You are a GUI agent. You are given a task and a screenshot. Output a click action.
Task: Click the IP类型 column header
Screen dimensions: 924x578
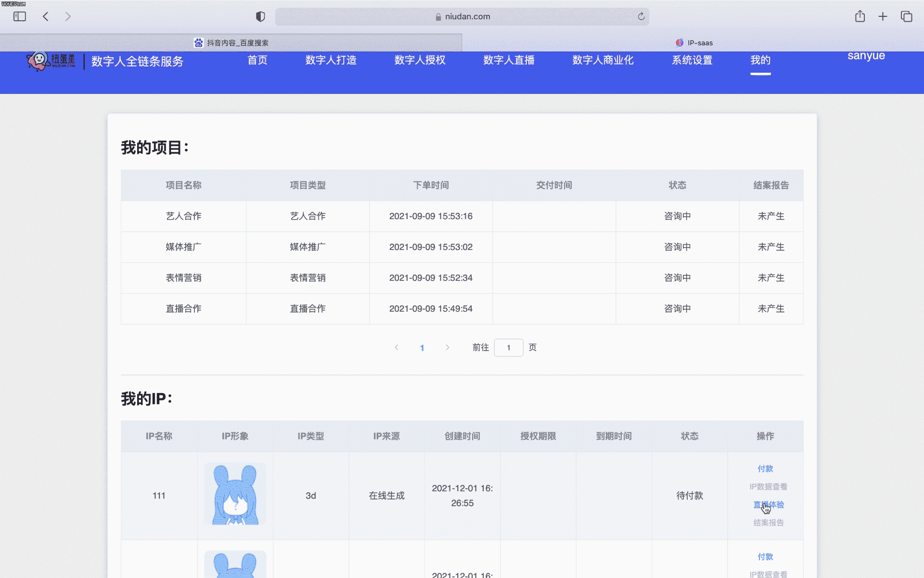point(310,436)
